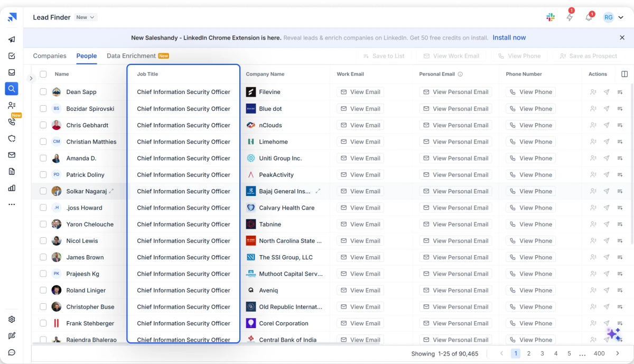Viewport: 634px width, 364px height.
Task: Click View Personal Email for Limehome row
Action: (455, 142)
